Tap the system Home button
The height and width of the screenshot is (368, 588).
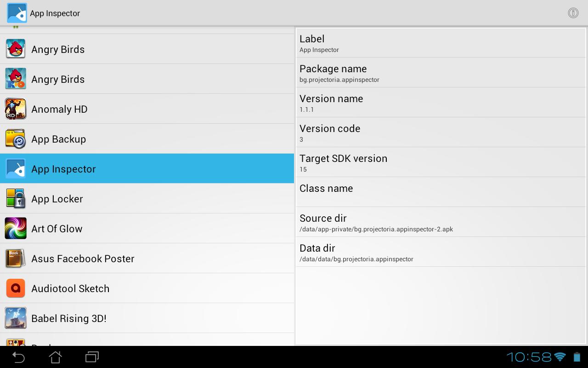55,357
